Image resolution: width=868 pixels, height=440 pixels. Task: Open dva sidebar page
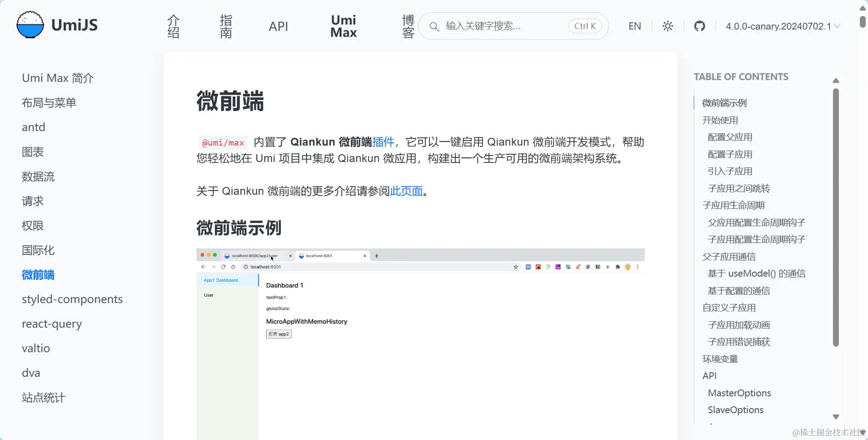click(31, 373)
